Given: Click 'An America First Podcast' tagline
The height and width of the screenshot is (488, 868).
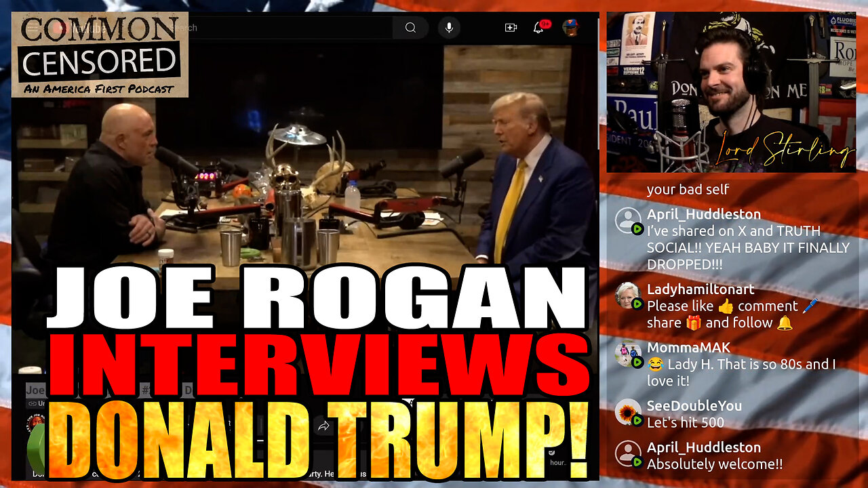Looking at the screenshot, I should click(99, 89).
